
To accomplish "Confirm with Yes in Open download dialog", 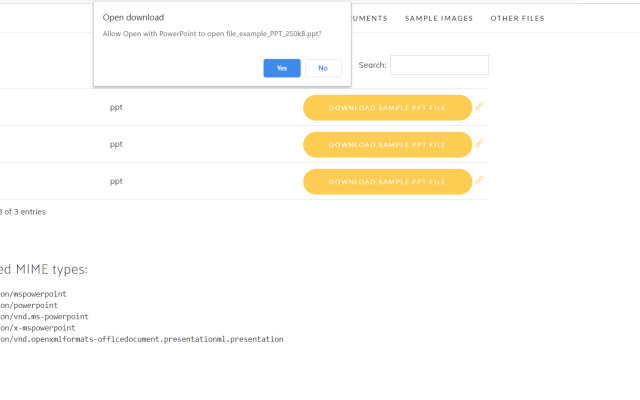I will click(x=282, y=68).
